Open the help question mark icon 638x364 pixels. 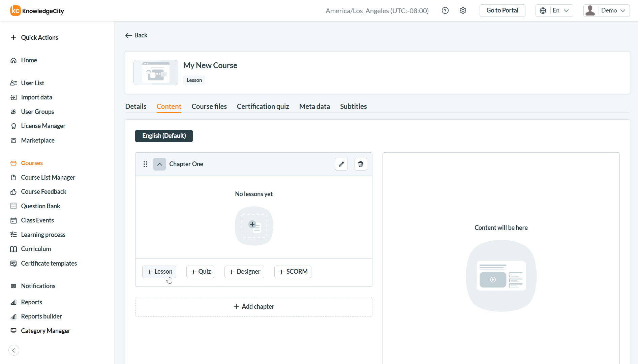(x=445, y=11)
